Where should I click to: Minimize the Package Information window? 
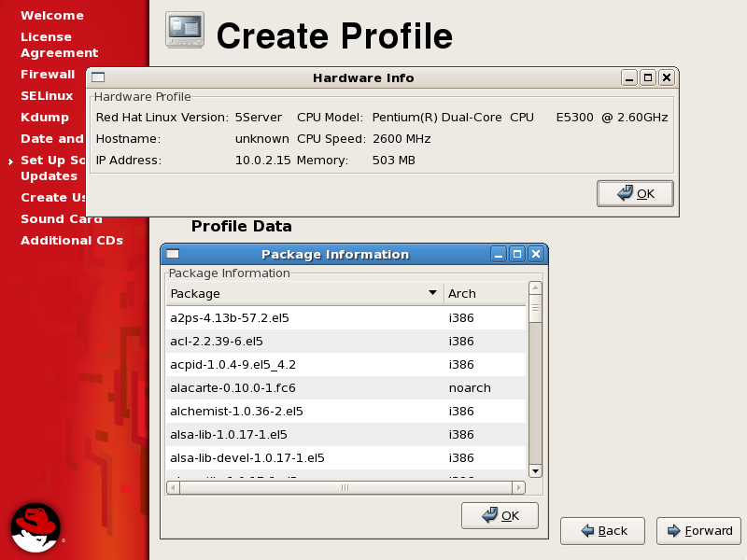499,254
